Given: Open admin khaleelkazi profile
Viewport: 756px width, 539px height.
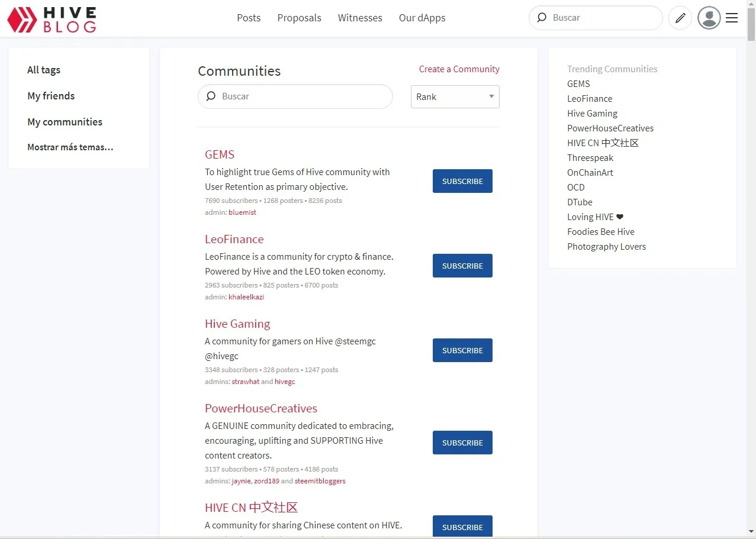Looking at the screenshot, I should click(x=246, y=297).
